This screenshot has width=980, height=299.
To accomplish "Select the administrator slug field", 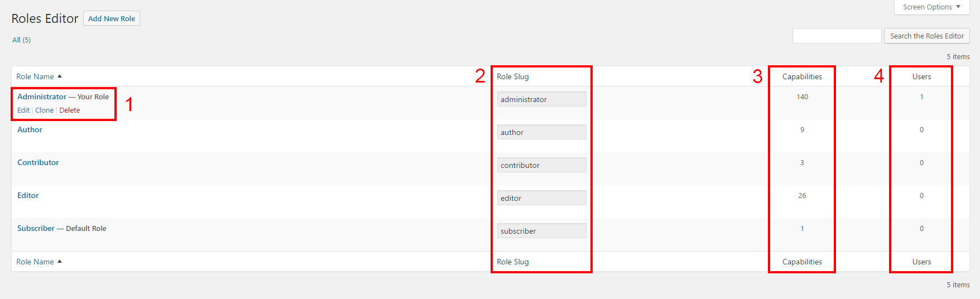I will (x=541, y=99).
